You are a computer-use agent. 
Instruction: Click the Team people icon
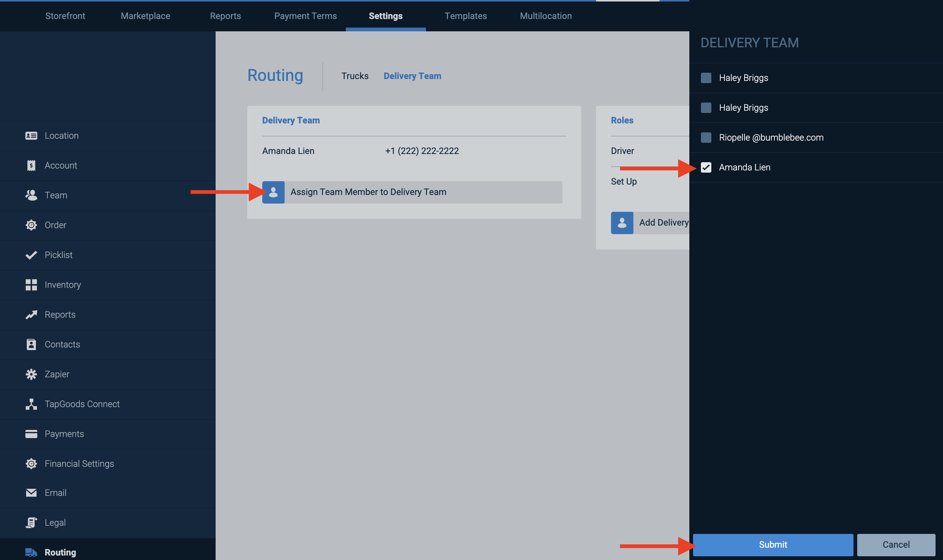tap(31, 195)
